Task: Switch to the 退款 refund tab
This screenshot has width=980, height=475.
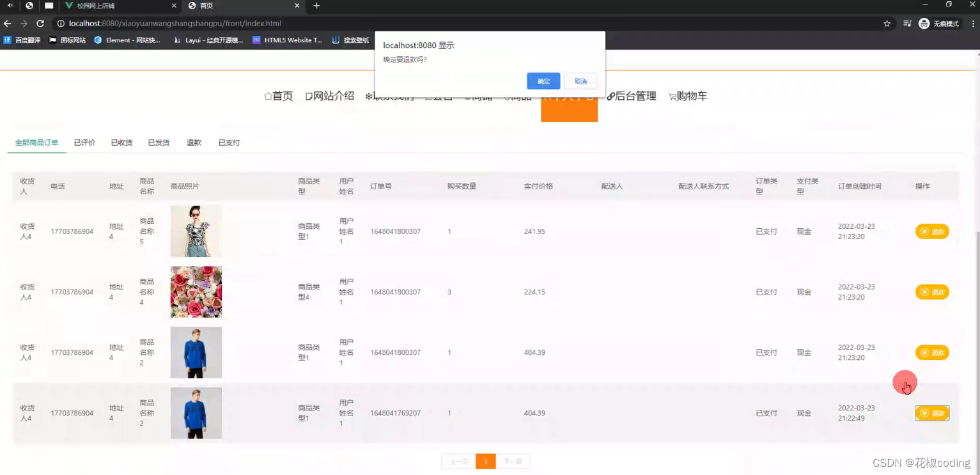Action: click(x=193, y=142)
